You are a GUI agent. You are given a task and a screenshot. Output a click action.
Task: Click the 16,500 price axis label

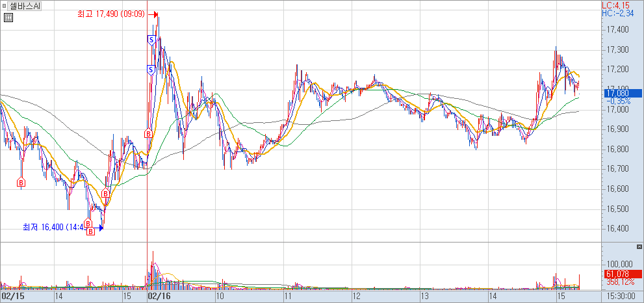617,209
